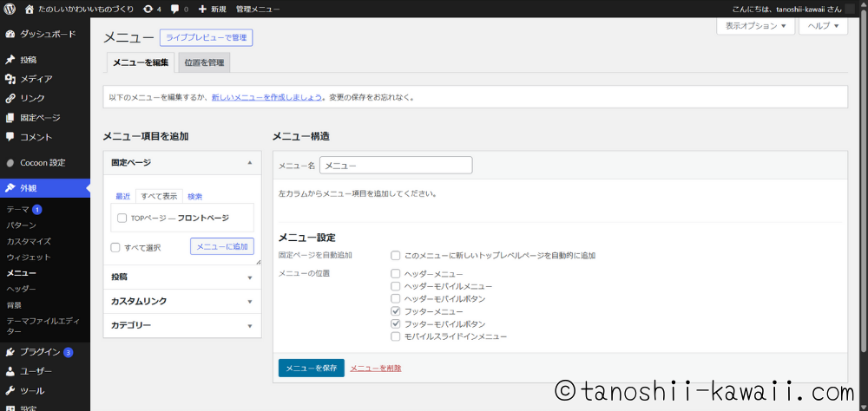Open the ヘルプ dropdown

pyautogui.click(x=823, y=26)
